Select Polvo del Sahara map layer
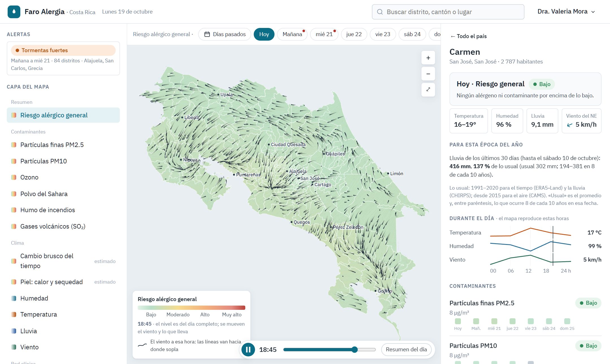This screenshot has width=610, height=364. [x=63, y=194]
